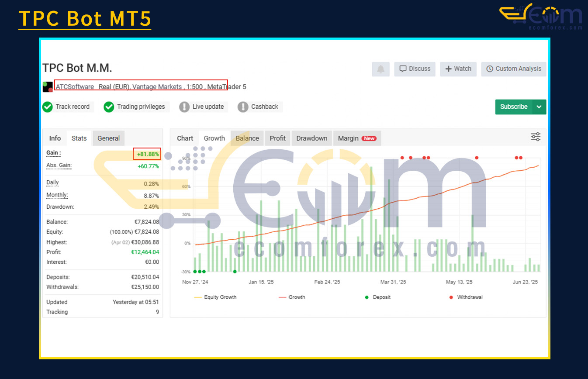Click Trading privileges badge label
Image resolution: width=588 pixels, height=379 pixels.
(141, 107)
